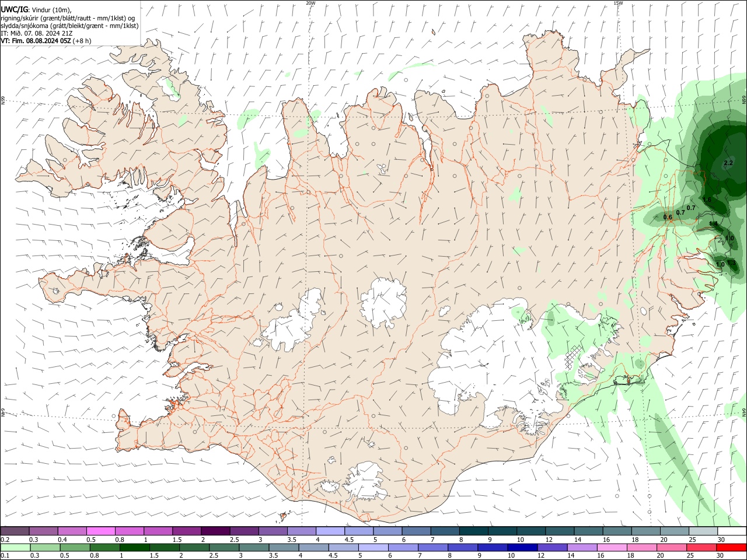The height and width of the screenshot is (560, 747).
Task: Click the white swatch starting at 30 in top legend row
Action: [731, 531]
